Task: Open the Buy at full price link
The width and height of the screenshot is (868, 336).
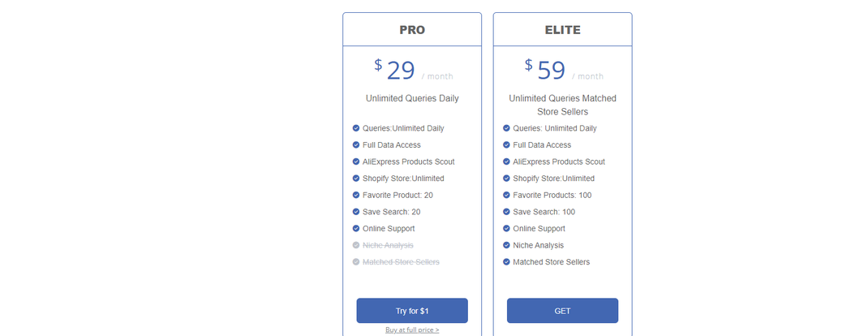Action: point(412,330)
